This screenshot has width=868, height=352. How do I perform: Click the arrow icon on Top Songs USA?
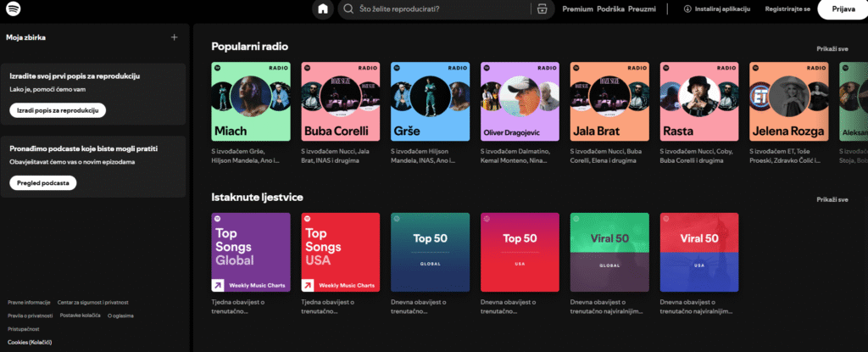coord(308,286)
